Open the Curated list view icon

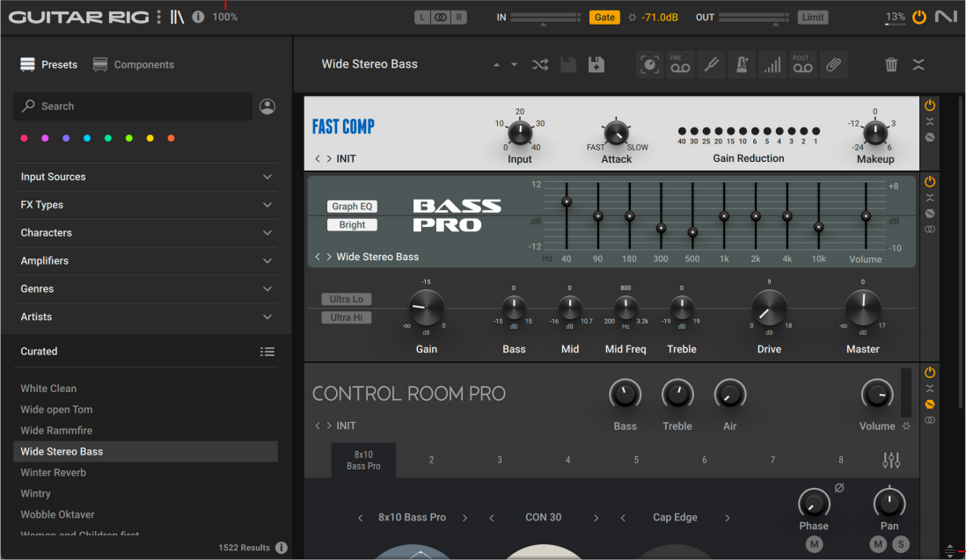pyautogui.click(x=267, y=352)
